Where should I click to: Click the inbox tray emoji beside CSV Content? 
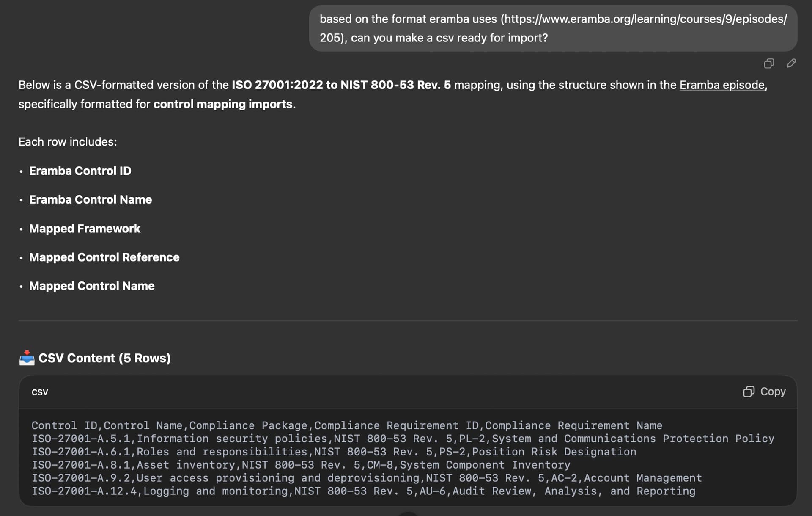[27, 358]
